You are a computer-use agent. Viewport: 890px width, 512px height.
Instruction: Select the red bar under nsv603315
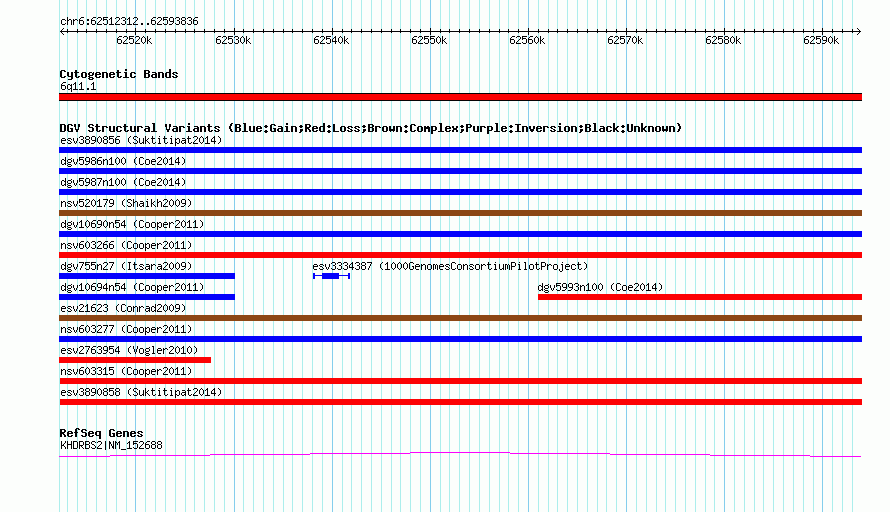(460, 381)
